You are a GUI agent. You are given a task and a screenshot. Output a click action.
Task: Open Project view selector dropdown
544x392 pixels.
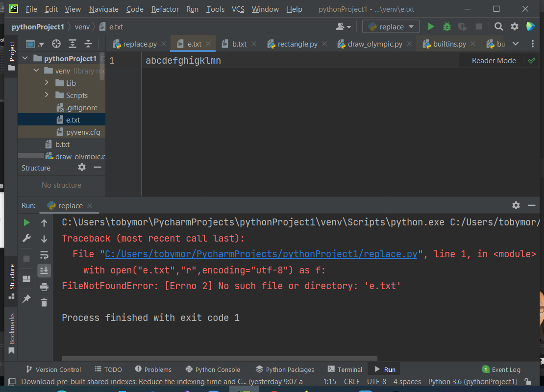coord(35,44)
